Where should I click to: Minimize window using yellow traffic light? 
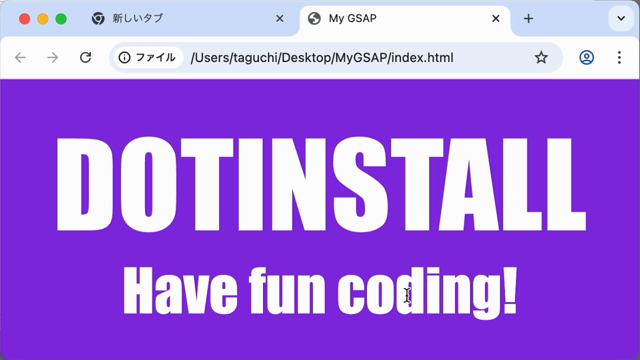click(43, 19)
